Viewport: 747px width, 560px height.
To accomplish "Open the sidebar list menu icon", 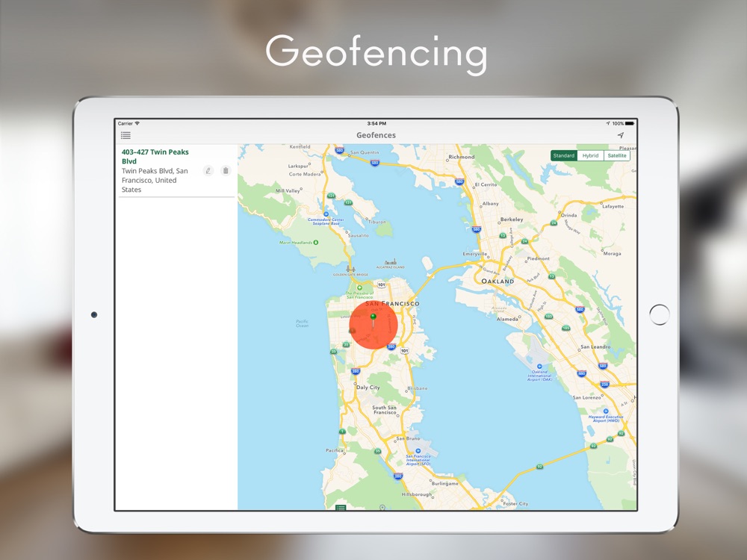I will click(x=125, y=135).
